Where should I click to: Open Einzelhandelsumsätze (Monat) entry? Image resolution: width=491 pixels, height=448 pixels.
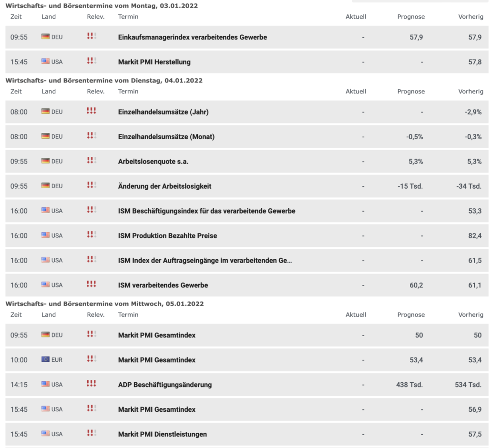tap(166, 137)
